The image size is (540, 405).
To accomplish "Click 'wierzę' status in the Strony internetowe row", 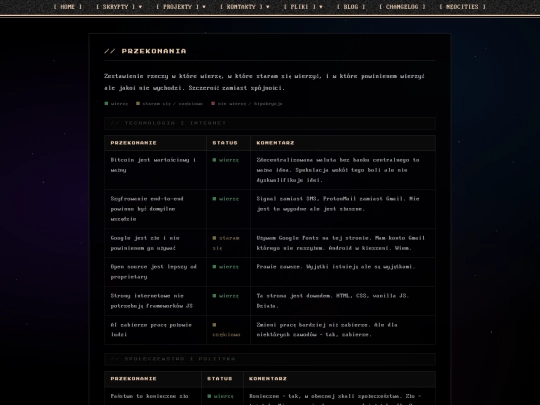I will pos(226,296).
